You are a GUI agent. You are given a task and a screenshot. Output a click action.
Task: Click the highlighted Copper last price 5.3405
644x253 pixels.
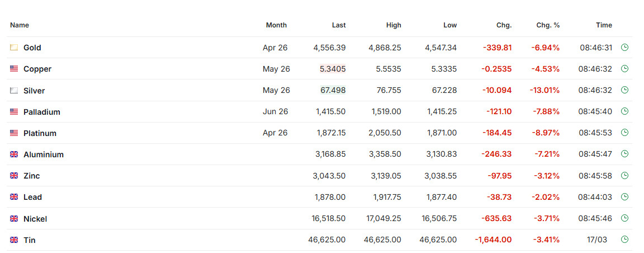click(333, 69)
